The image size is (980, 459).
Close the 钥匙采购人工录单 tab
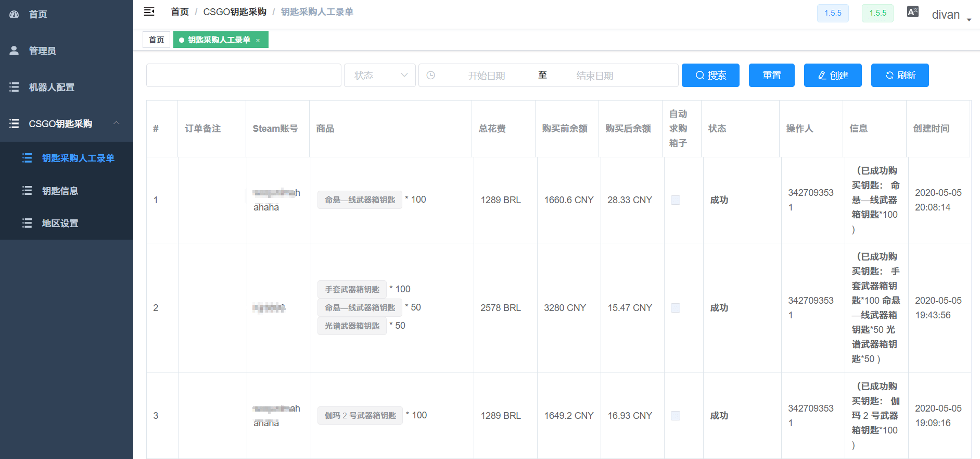click(x=258, y=40)
